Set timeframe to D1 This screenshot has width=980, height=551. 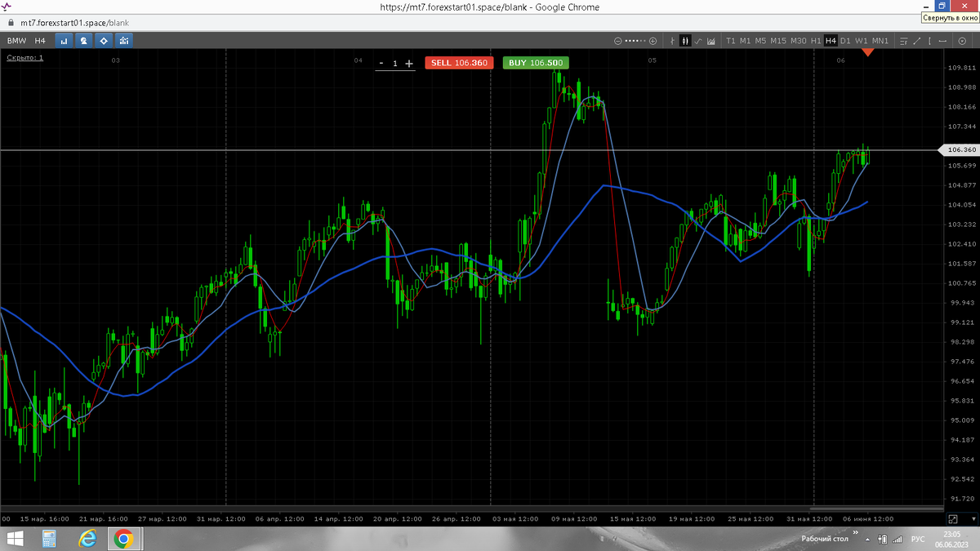point(845,41)
